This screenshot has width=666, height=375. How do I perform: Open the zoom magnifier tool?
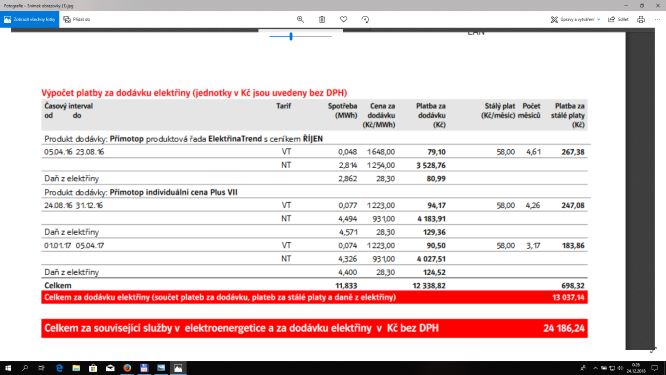[300, 20]
